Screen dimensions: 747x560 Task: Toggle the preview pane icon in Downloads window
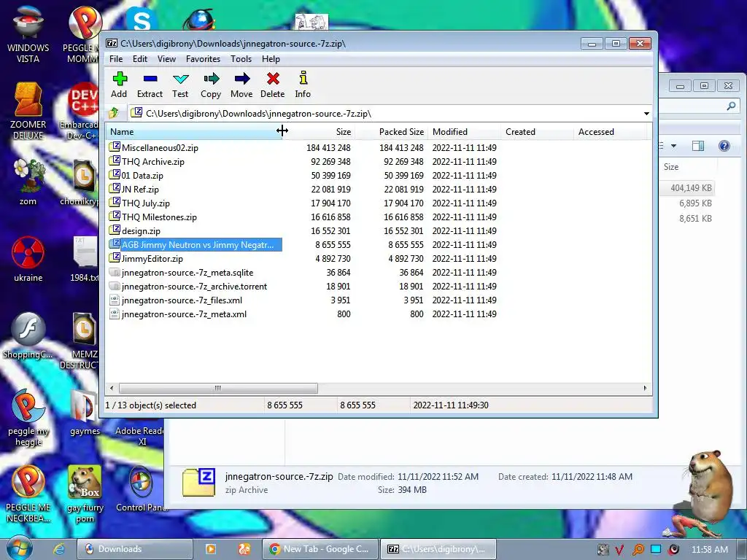coord(698,146)
